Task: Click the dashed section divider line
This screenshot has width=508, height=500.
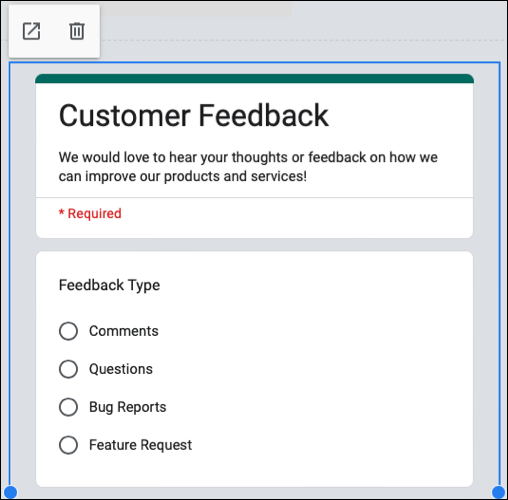Action: 303,40
